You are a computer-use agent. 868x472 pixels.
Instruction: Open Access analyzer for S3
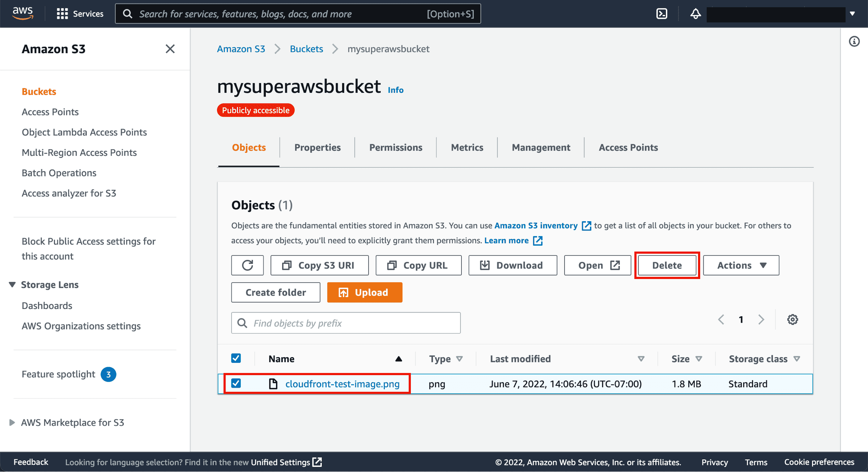[x=69, y=193]
